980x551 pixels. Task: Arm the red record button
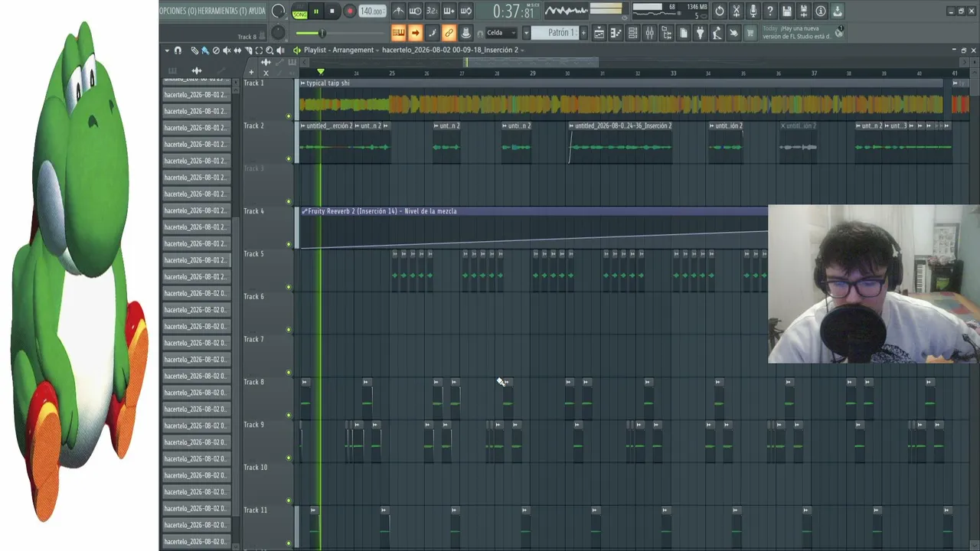[x=350, y=11]
